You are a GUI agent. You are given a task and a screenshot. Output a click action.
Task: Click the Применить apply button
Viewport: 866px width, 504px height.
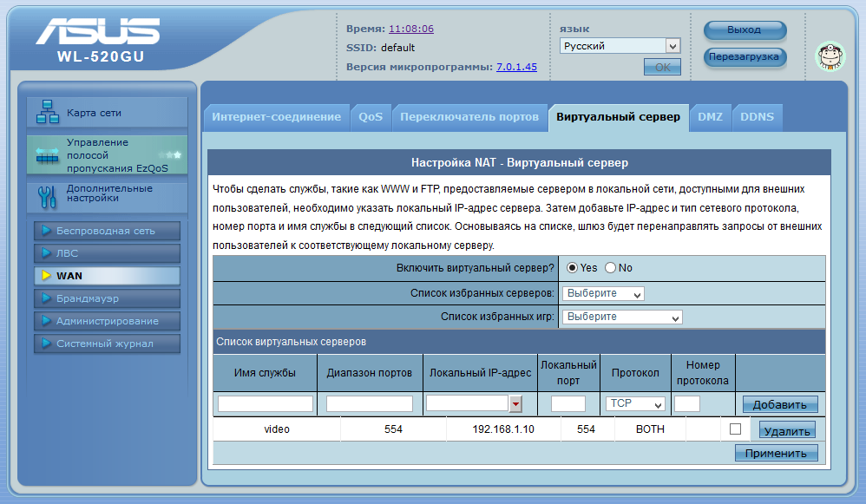coord(776,453)
